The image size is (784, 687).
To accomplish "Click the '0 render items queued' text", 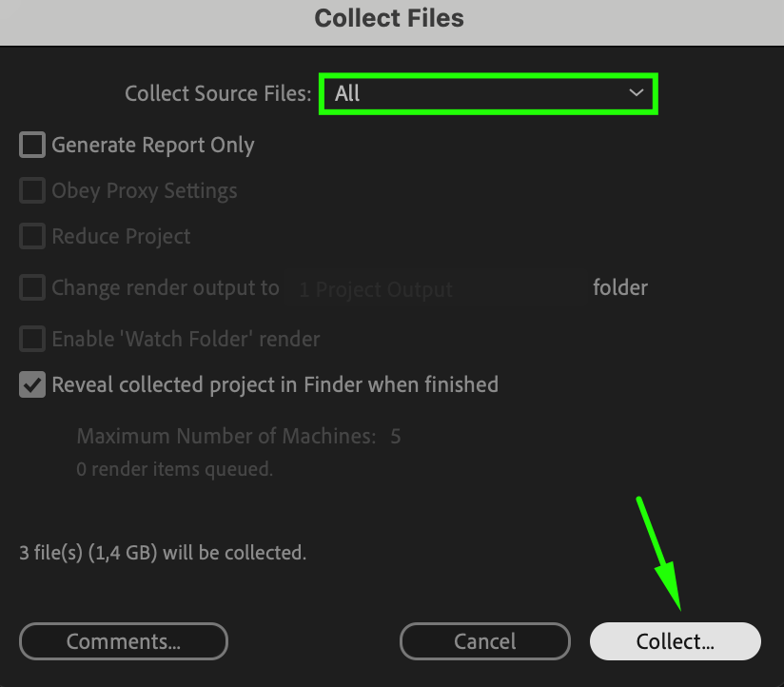I will 174,469.
